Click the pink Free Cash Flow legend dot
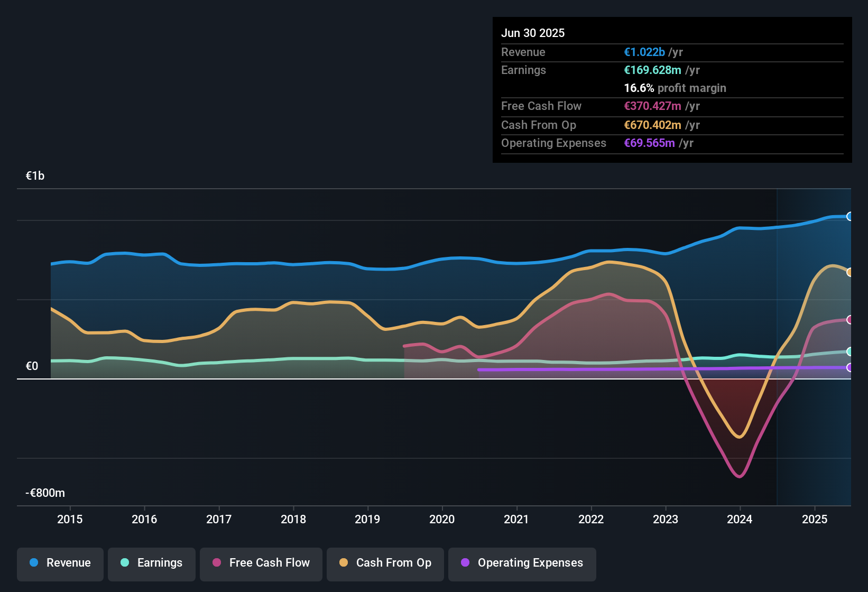 [216, 563]
